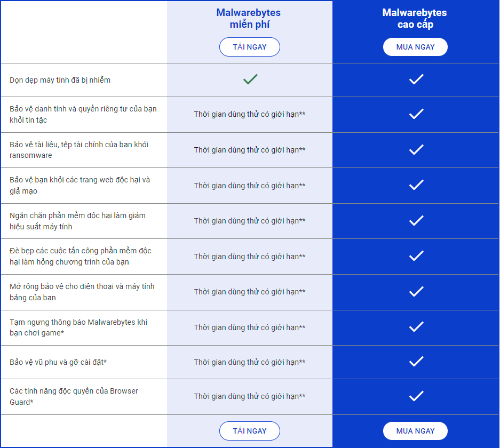The height and width of the screenshot is (448, 500).
Task: Click premium checkmark for ransomware protection row
Action: coord(416,150)
